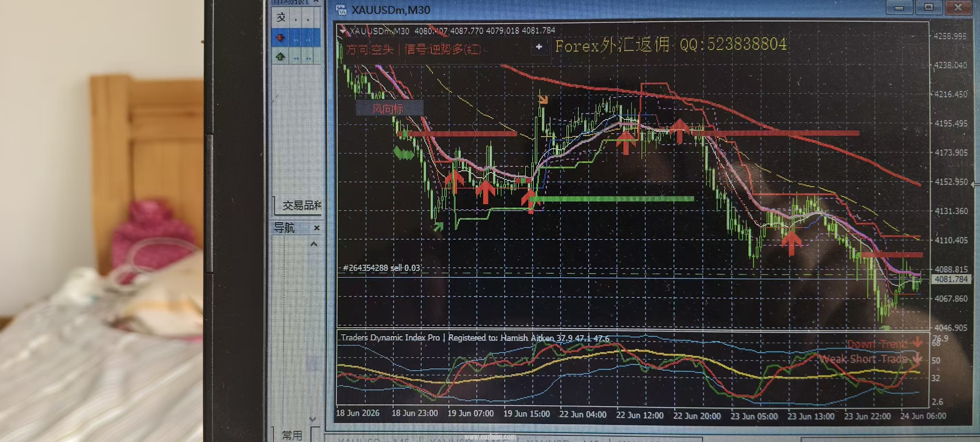Click the 22 Jun 12:00 time axis label
The height and width of the screenshot is (442, 980).
[640, 415]
